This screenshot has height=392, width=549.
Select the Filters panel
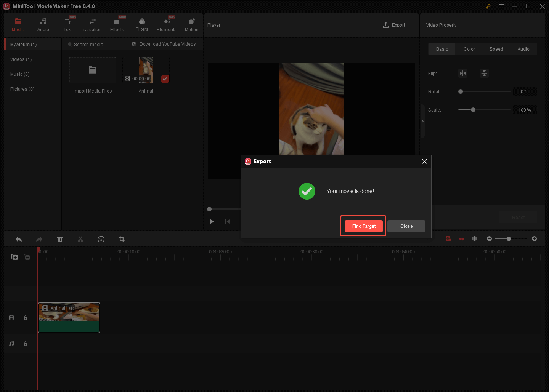142,24
